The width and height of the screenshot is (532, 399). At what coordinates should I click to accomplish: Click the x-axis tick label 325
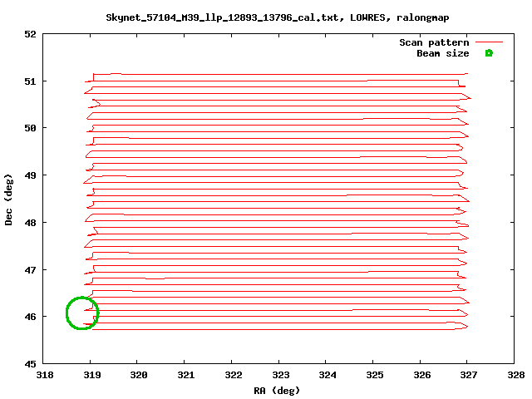click(375, 375)
